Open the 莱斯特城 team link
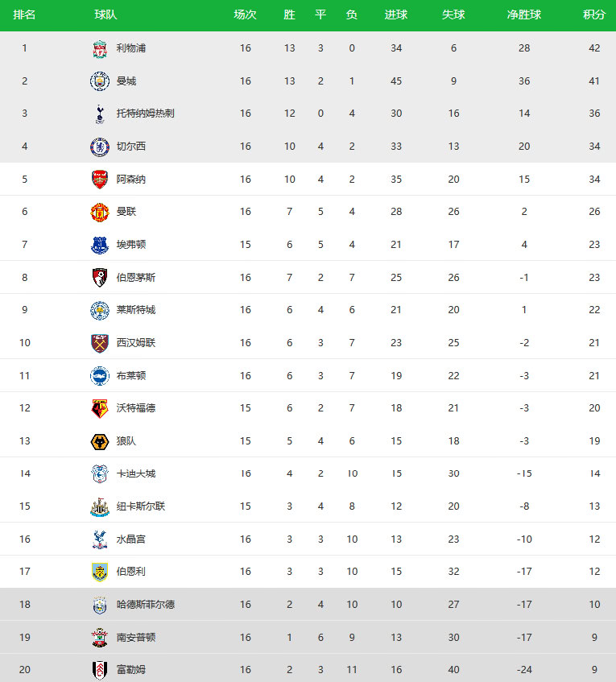616x682 pixels. pos(136,310)
